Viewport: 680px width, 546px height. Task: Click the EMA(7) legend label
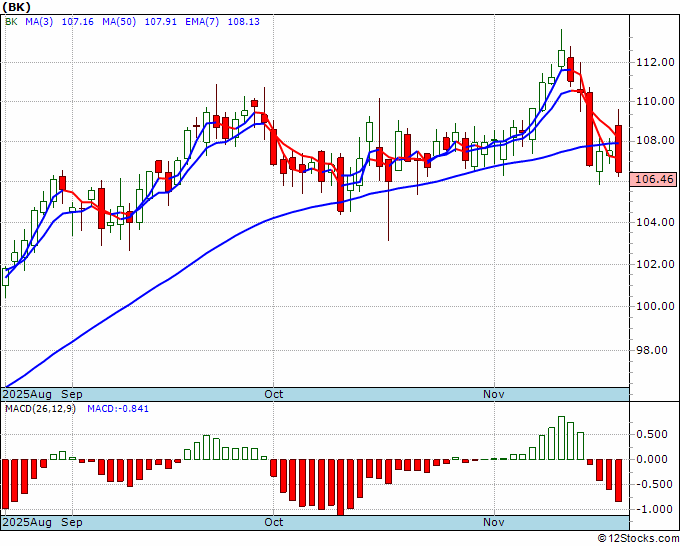point(202,22)
